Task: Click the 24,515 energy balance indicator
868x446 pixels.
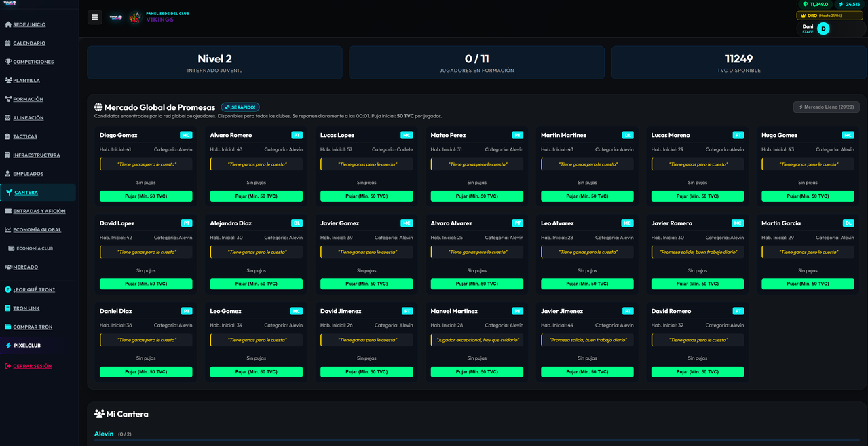Action: pos(850,4)
